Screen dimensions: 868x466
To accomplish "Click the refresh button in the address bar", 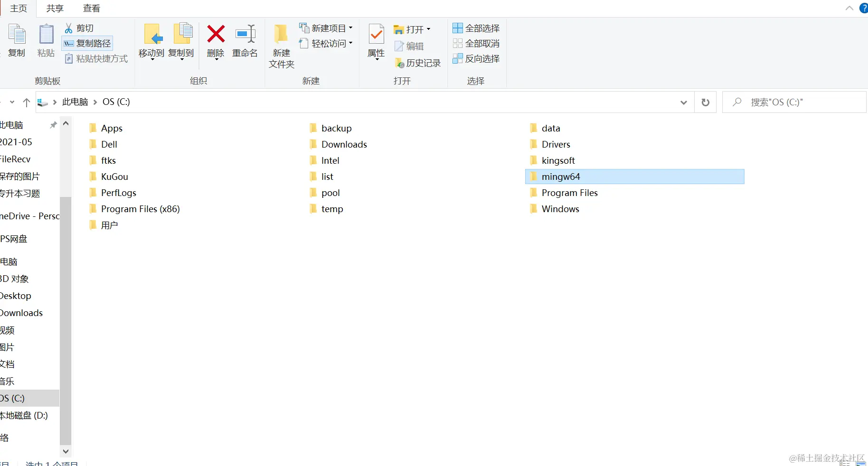I will [x=705, y=102].
